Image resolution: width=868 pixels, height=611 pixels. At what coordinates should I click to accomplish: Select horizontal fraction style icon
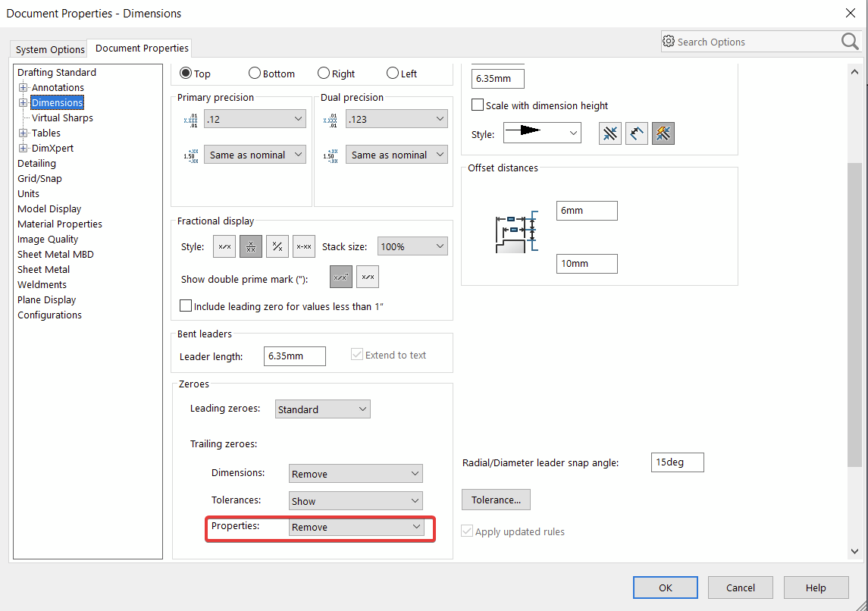[x=224, y=246]
